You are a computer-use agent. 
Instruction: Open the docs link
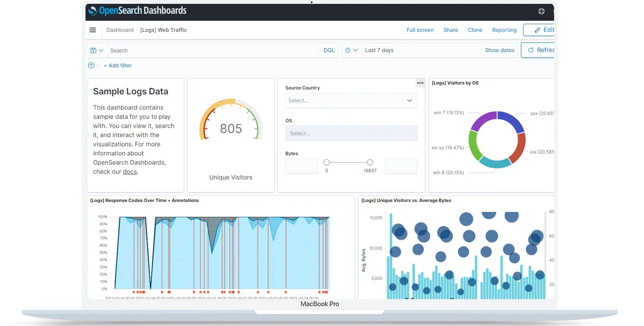tap(130, 172)
